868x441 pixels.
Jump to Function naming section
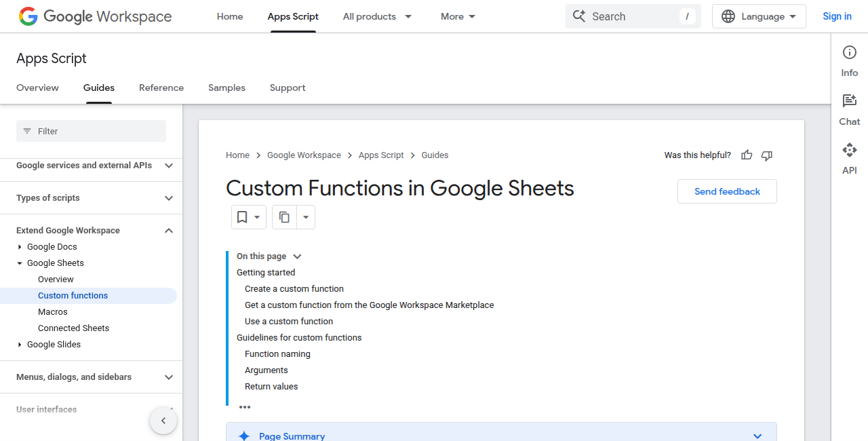[x=277, y=354]
